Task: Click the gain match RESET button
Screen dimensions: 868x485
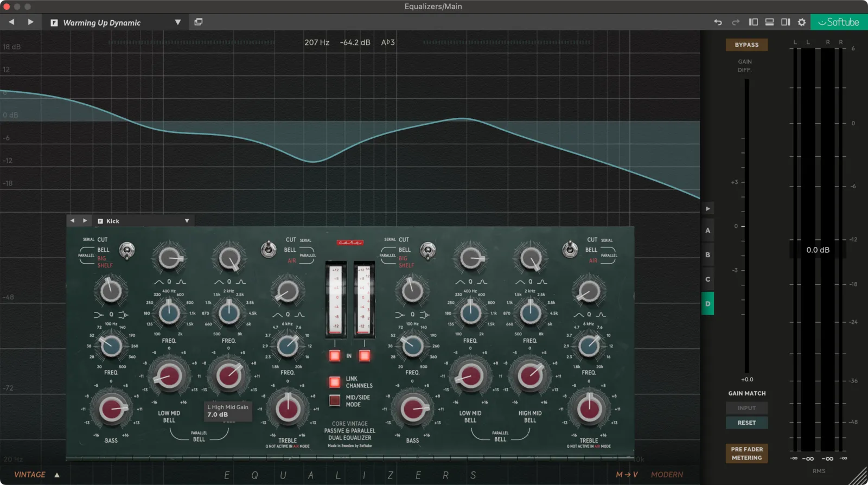Action: point(746,423)
